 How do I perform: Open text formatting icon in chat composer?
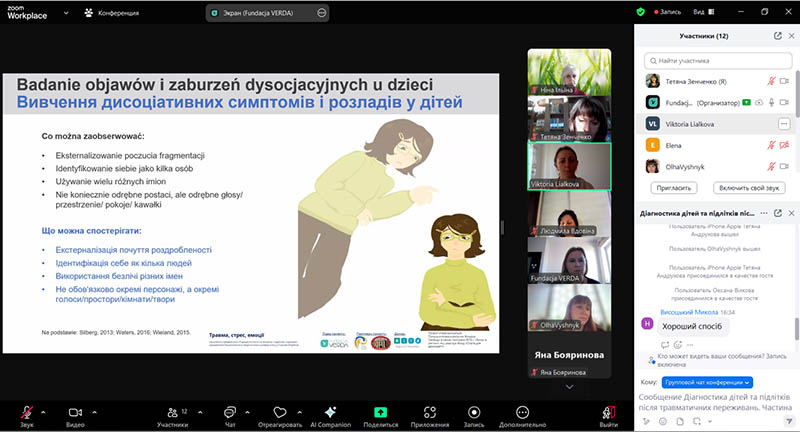pos(646,421)
